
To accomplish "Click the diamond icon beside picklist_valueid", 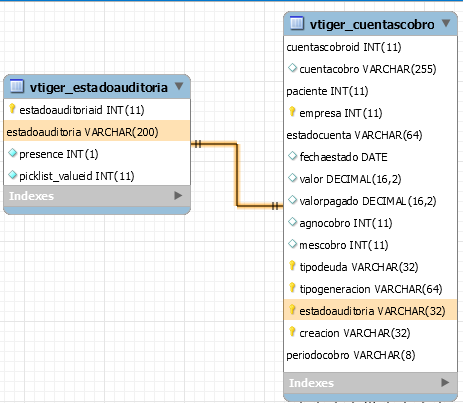I will click(x=12, y=175).
